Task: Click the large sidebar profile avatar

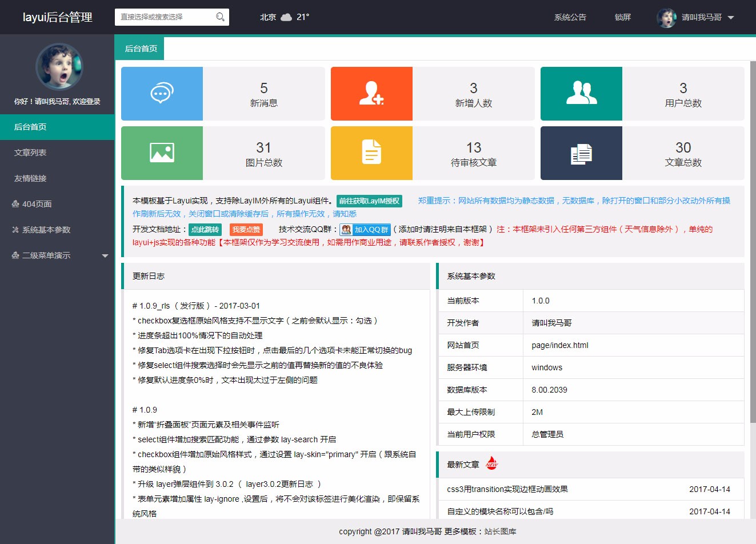Action: [59, 67]
